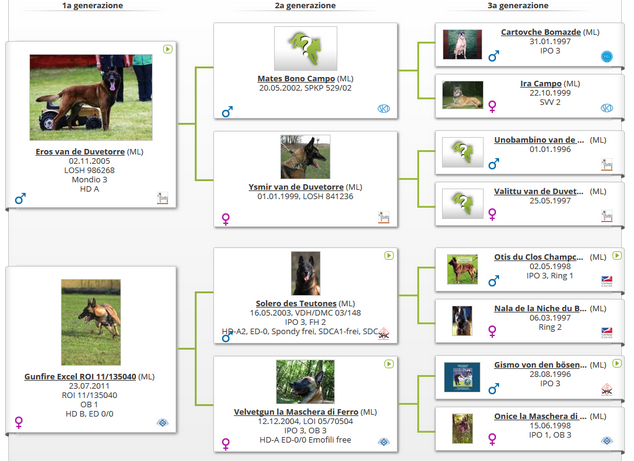
Task: Click Nala de la Niche thumbnail photo
Action: pyautogui.click(x=461, y=320)
